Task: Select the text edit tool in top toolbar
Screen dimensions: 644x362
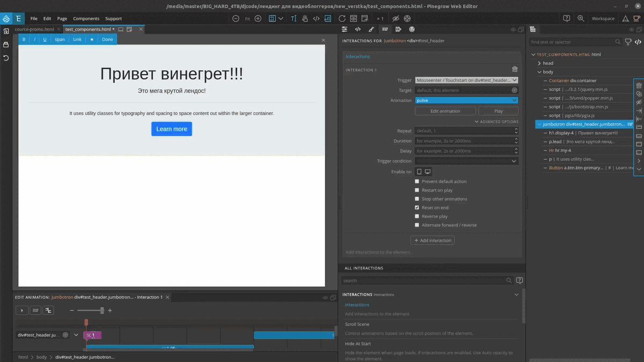Action: pos(294,18)
